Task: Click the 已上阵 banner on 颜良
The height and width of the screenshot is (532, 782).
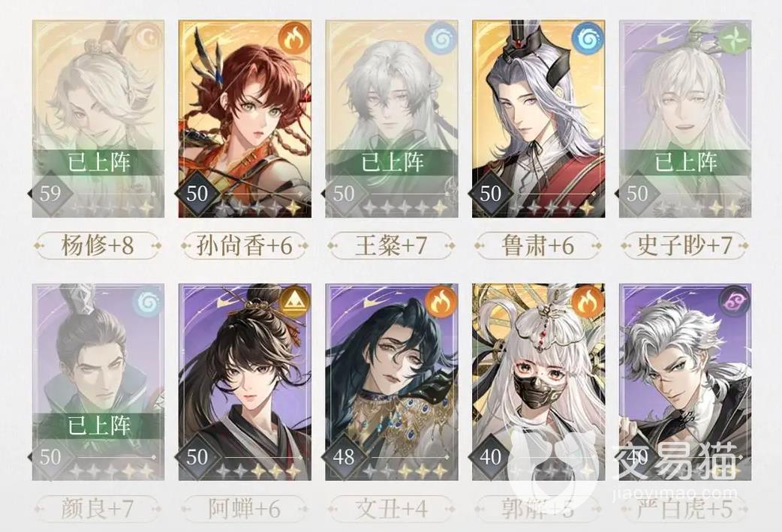Action: point(98,425)
